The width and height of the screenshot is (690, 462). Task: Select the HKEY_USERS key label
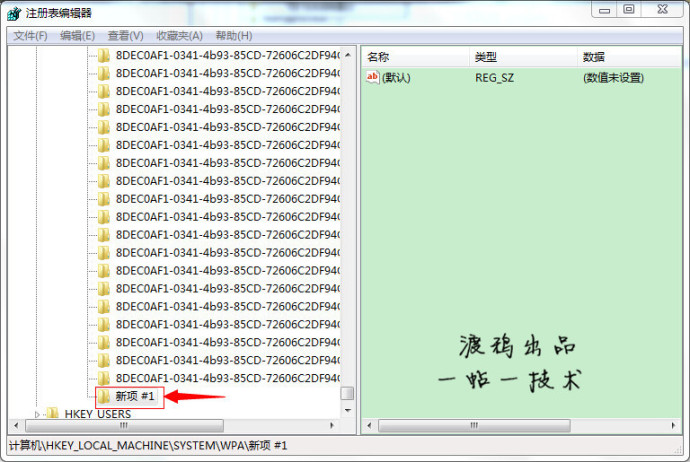(97, 414)
